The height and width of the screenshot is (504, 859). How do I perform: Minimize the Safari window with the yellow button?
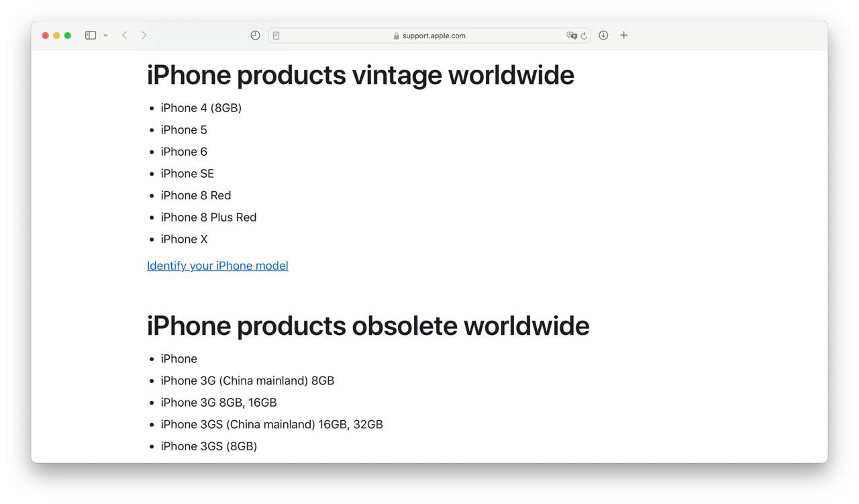point(56,36)
